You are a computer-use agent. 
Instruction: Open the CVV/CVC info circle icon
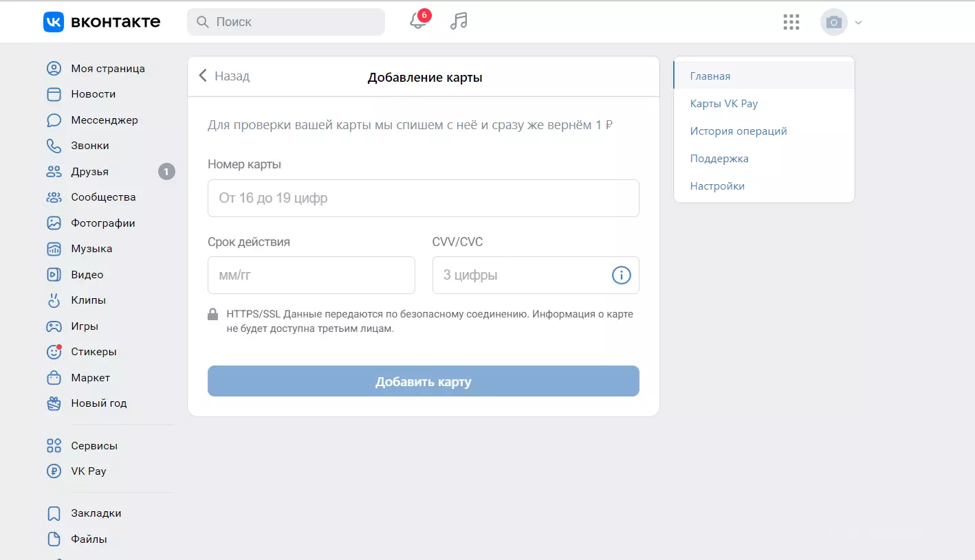(621, 276)
